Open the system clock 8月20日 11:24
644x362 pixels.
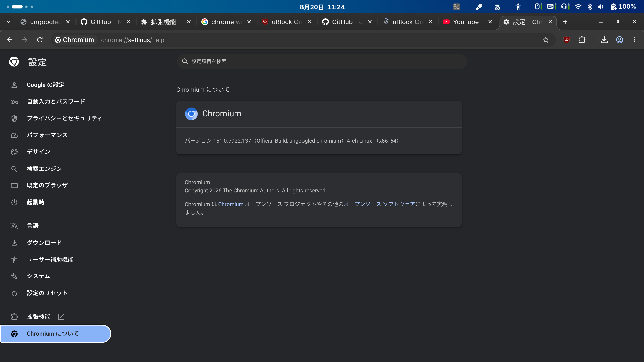322,7
